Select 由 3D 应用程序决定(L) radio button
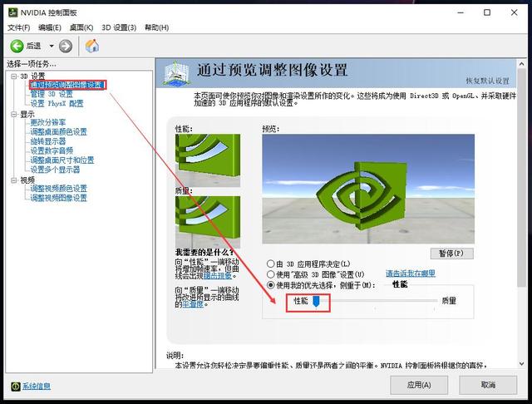Image resolution: width=532 pixels, height=404 pixels. 270,264
